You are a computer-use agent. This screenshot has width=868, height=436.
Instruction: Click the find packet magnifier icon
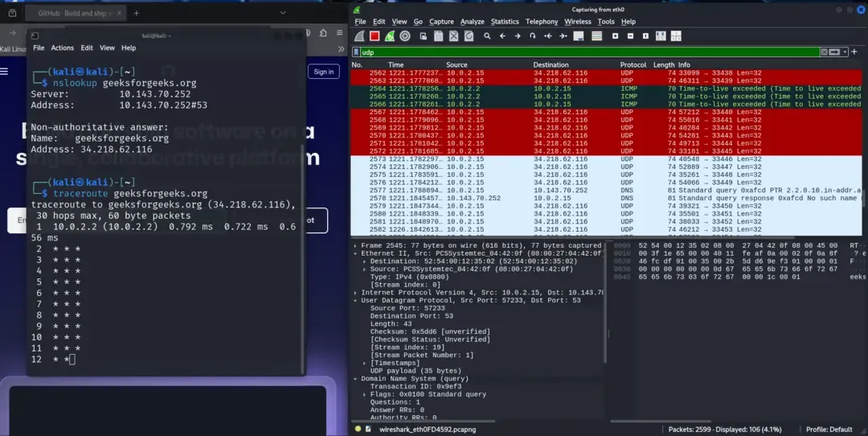click(487, 36)
